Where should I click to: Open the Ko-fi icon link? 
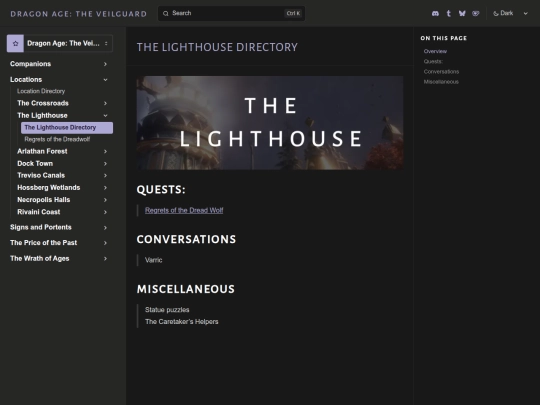tap(476, 13)
